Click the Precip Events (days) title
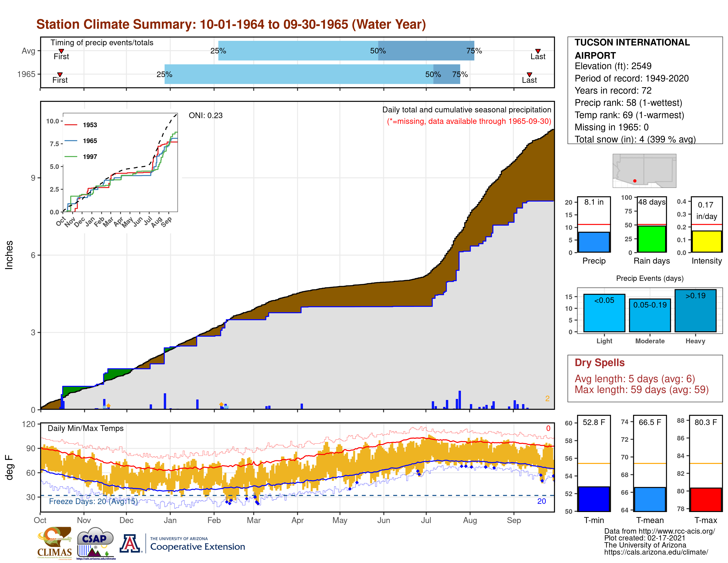This screenshot has width=728, height=563. 650,278
